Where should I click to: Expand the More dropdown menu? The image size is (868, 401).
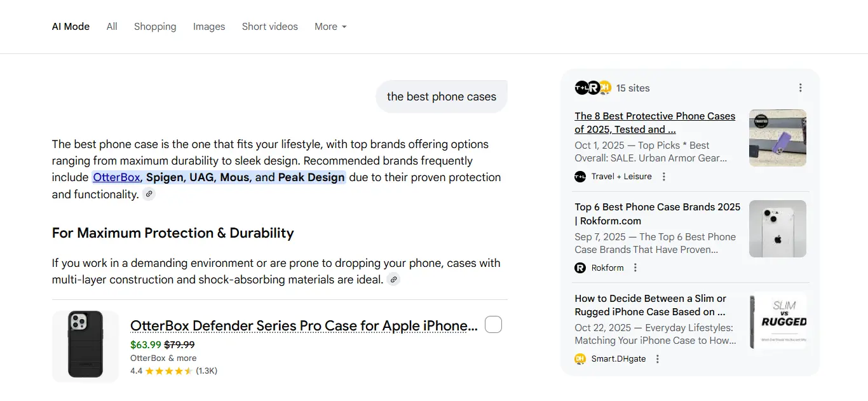coord(330,27)
